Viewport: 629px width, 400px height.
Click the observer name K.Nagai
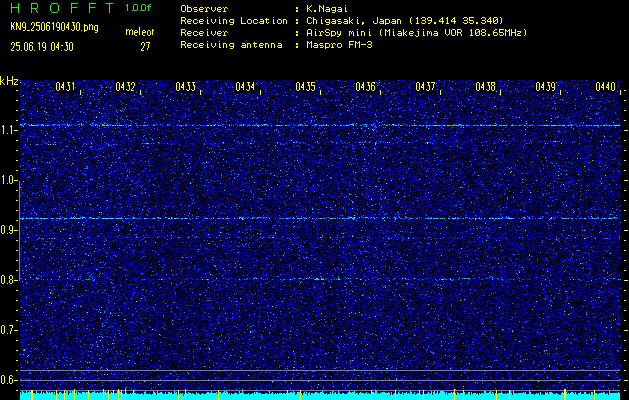point(327,8)
